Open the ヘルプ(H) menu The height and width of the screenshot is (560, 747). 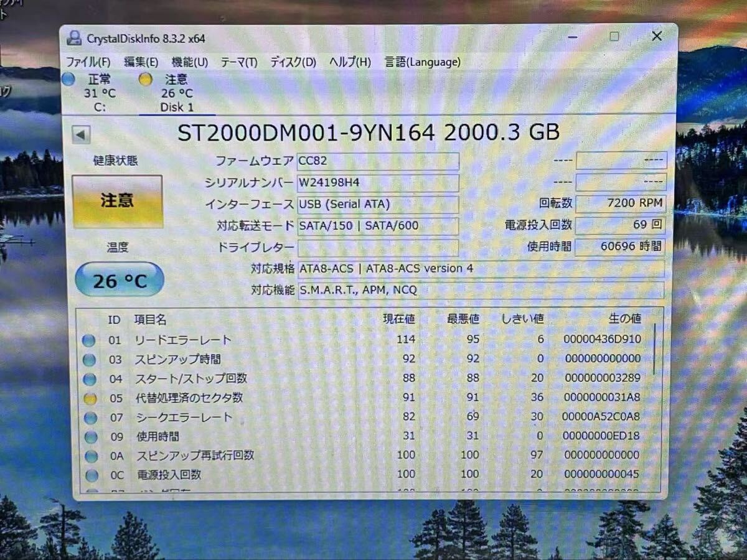coord(351,62)
